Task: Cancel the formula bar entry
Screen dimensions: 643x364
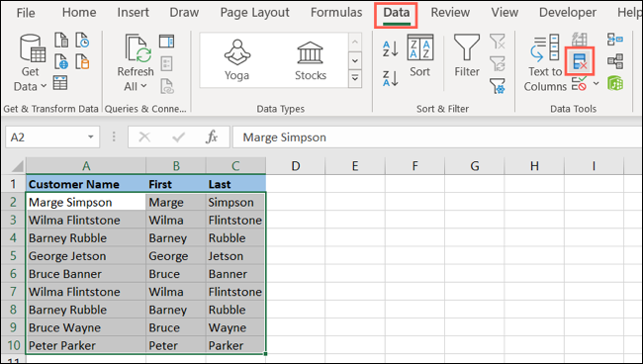Action: pos(144,137)
